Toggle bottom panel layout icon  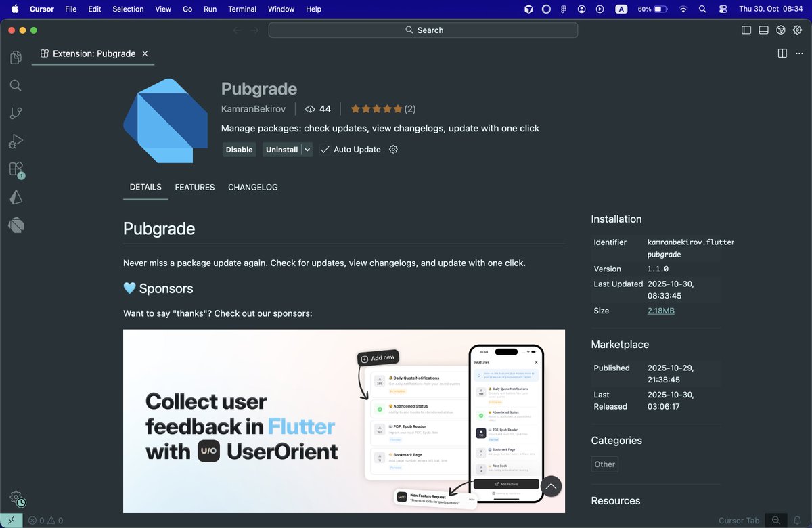(763, 30)
